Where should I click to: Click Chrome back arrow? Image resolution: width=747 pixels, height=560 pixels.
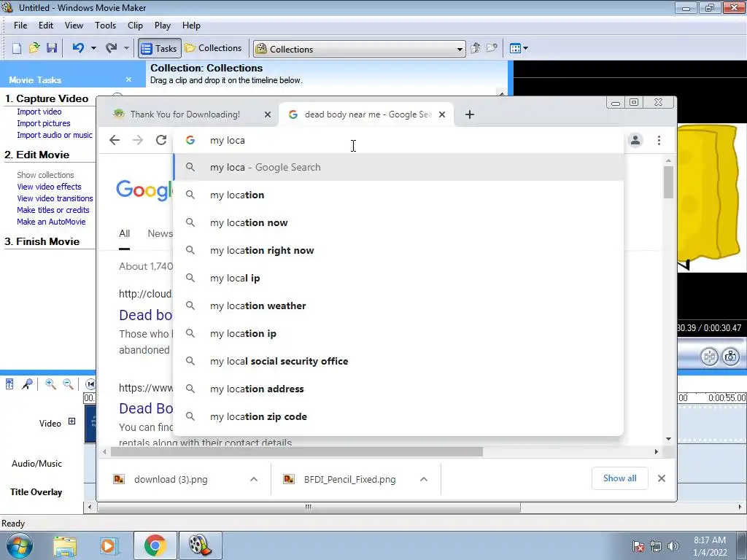(x=115, y=140)
